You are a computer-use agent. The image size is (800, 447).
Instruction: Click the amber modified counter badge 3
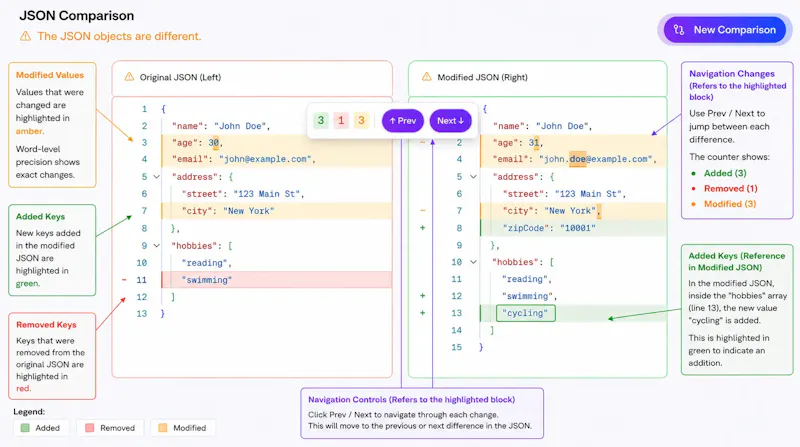(x=361, y=120)
